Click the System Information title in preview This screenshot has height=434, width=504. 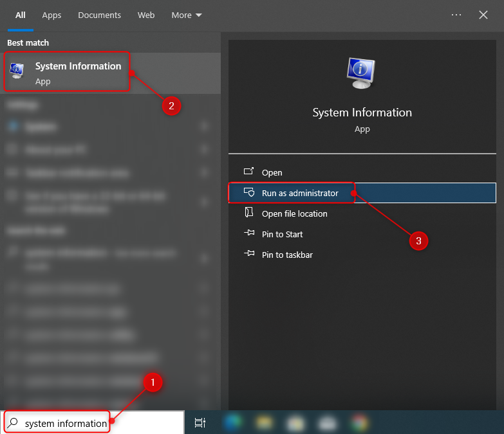[362, 113]
